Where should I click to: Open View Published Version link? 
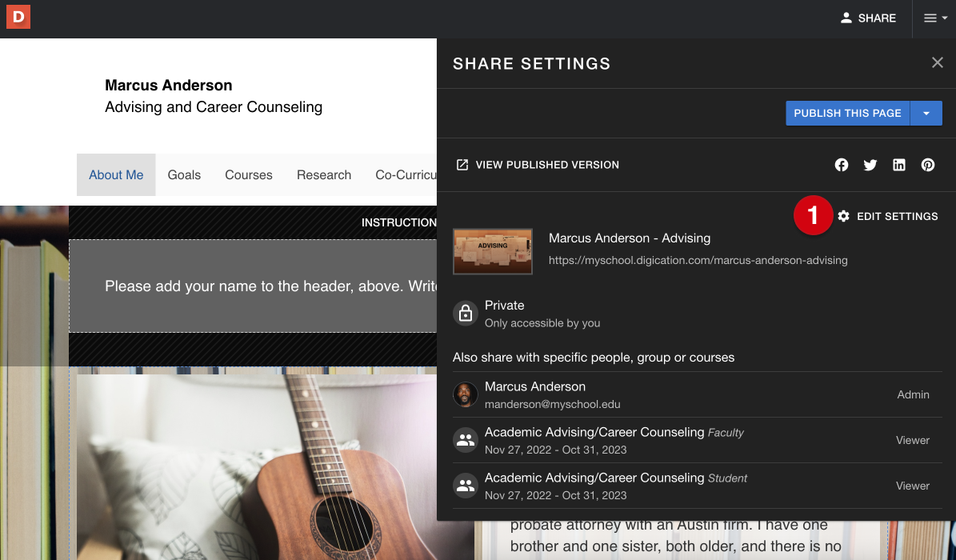[538, 165]
